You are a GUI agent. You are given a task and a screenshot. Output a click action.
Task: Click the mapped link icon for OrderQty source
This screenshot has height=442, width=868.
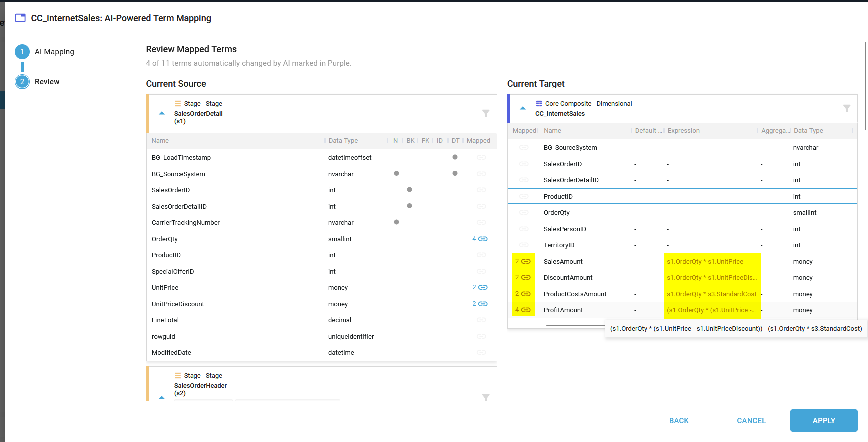(483, 239)
